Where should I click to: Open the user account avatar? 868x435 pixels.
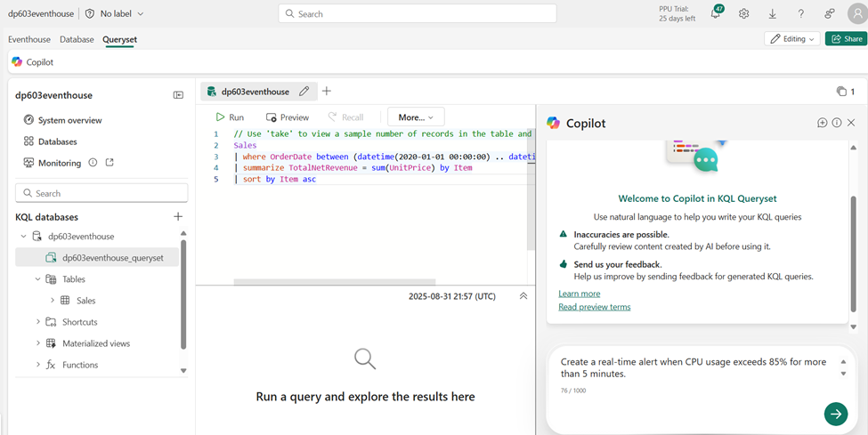856,14
